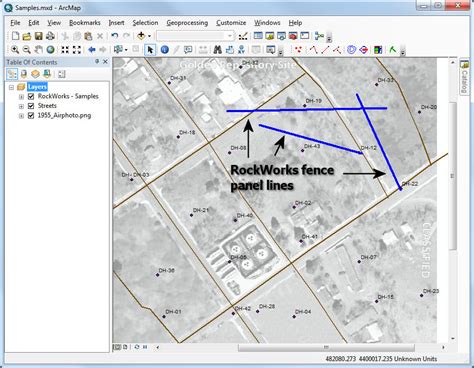Activate the HTML Popup tool
Screen dimensions: 474x368
[188, 50]
